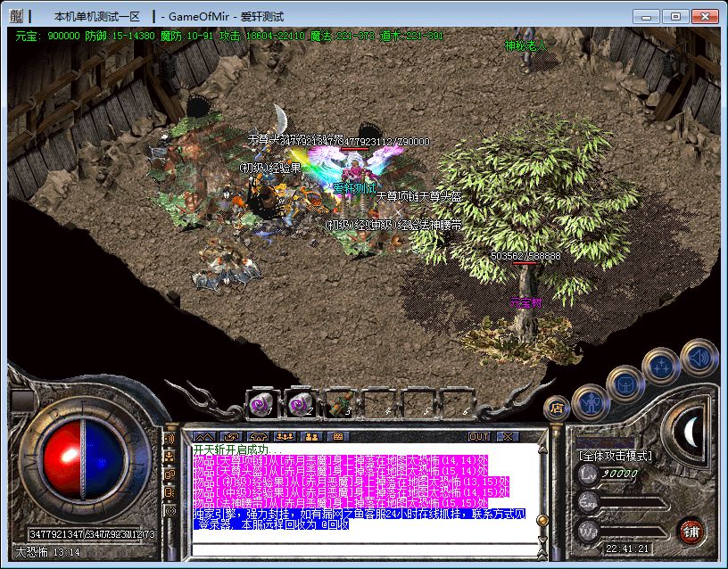Close the GameOfMir window

pos(705,17)
